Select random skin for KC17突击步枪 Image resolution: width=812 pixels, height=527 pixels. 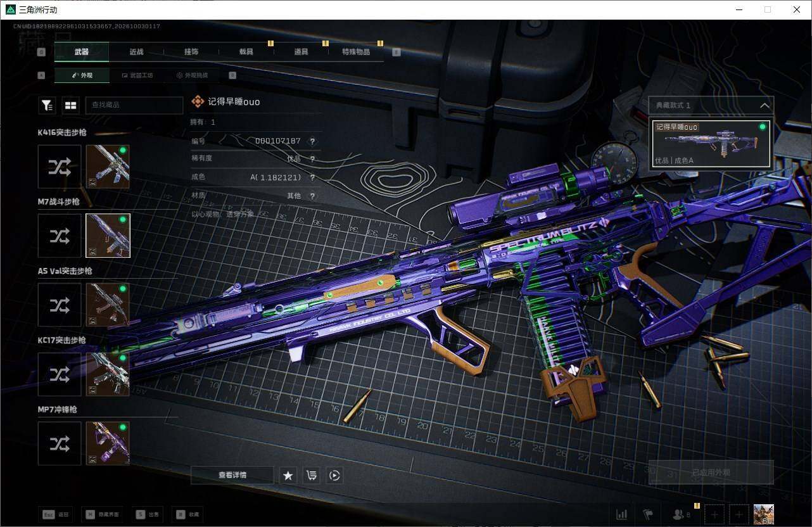60,374
